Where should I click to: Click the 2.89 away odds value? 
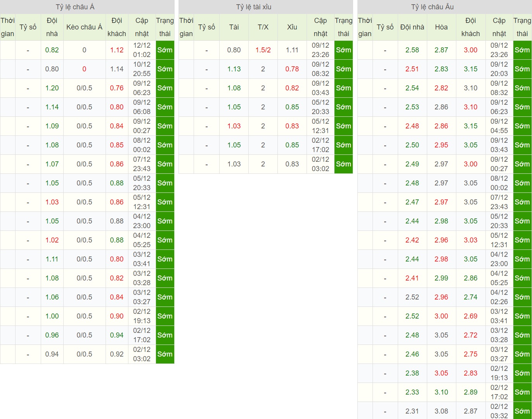[x=471, y=392]
